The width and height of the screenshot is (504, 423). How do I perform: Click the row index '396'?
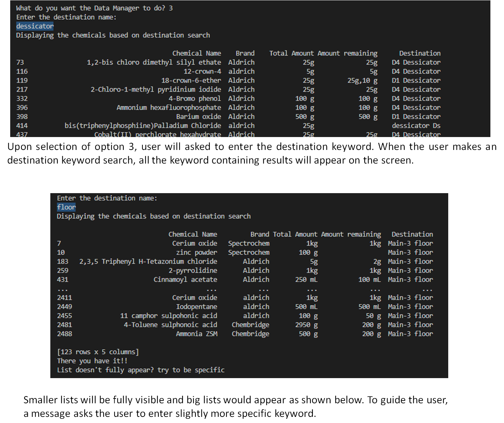[x=22, y=107]
